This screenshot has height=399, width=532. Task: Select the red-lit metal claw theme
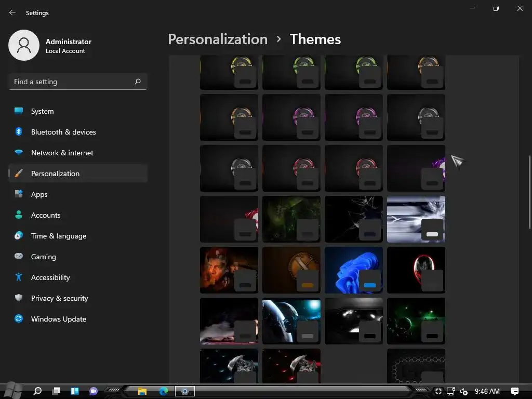pos(291,366)
